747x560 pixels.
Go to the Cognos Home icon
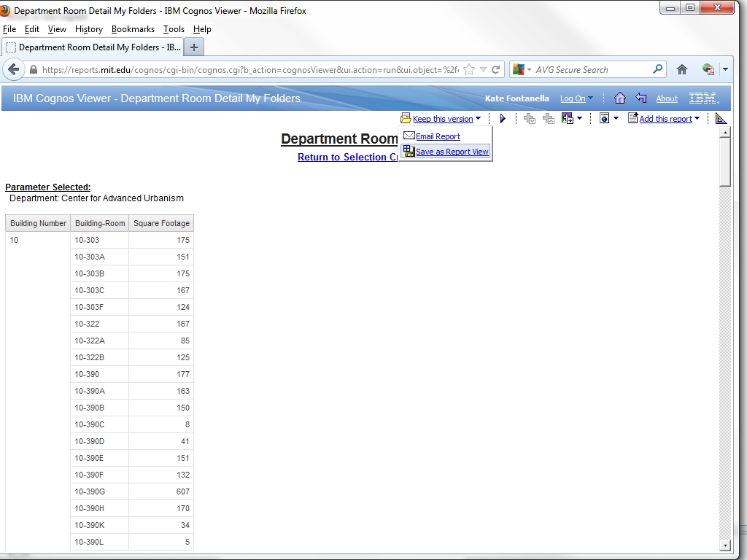[x=619, y=98]
